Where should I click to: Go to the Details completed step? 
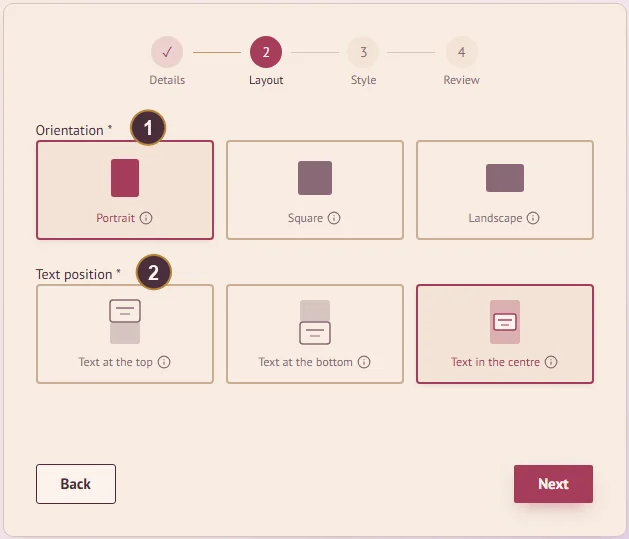[x=167, y=52]
